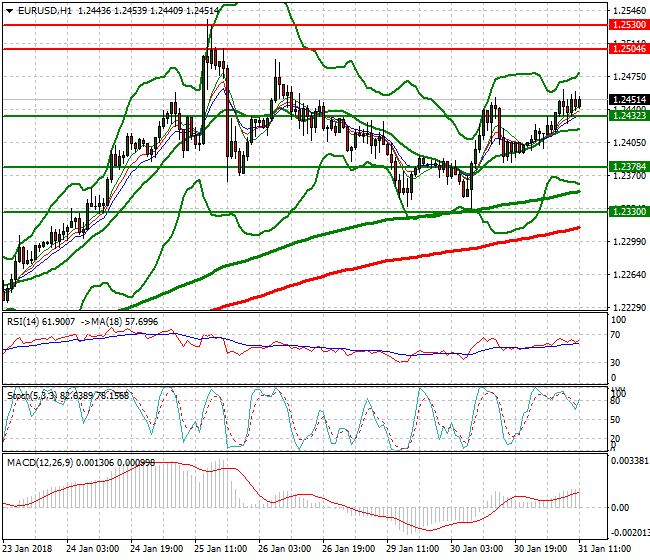Click the 23 Jan 2018 date label
Screen dimensions: 650x560
[30, 550]
